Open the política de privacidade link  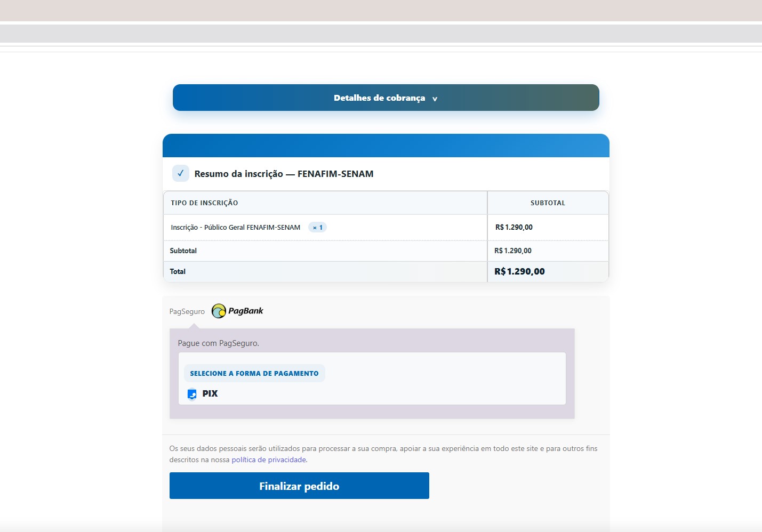(268, 459)
